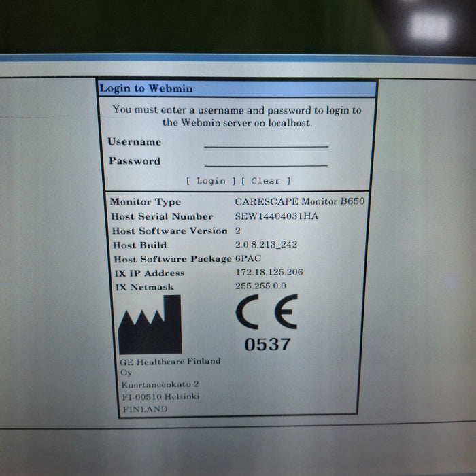Click the Password label
This screenshot has width=476, height=476.
(135, 161)
